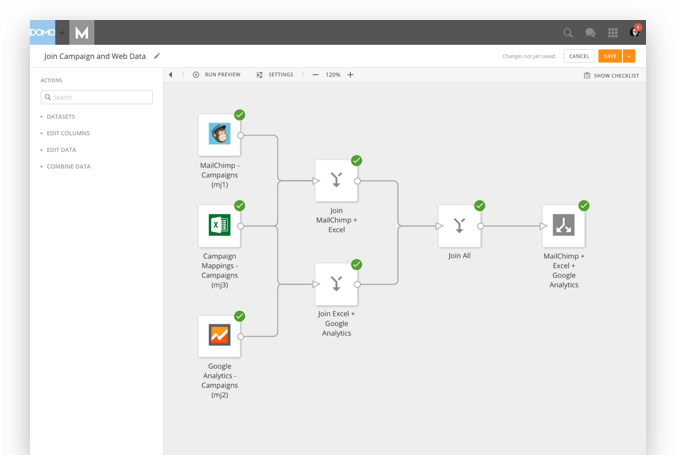Select the Join All node

pyautogui.click(x=460, y=226)
